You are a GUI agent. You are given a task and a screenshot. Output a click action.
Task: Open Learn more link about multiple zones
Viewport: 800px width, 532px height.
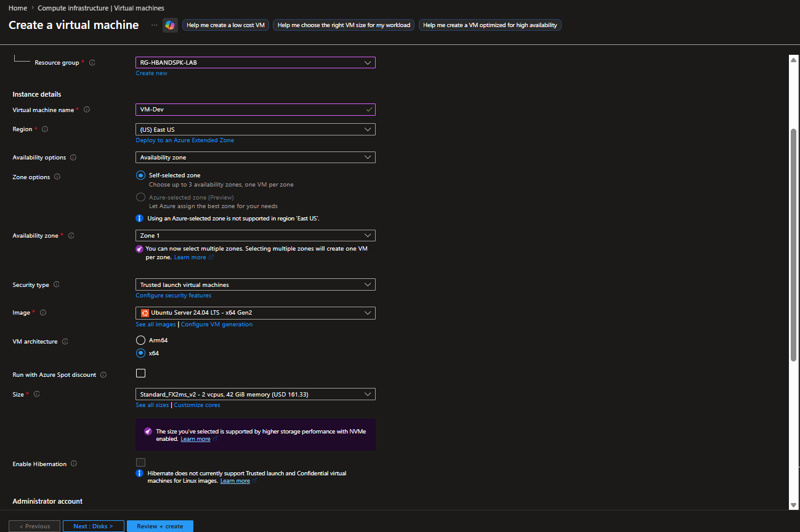point(190,257)
